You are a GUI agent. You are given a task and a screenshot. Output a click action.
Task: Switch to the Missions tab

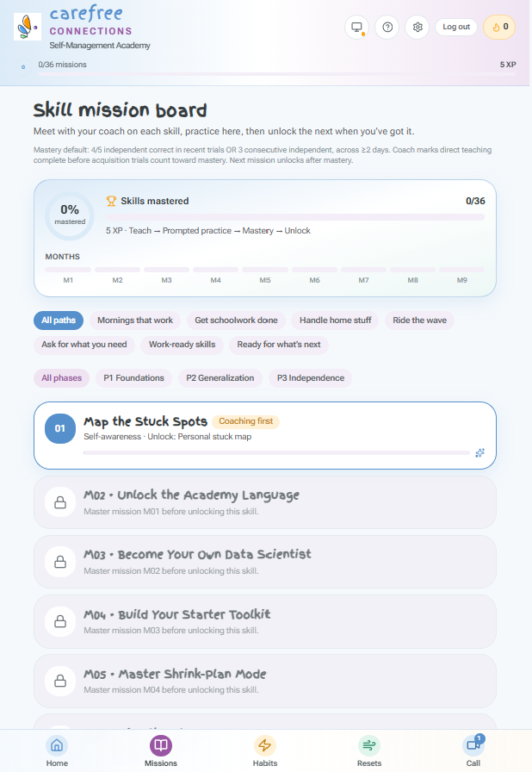(x=161, y=751)
